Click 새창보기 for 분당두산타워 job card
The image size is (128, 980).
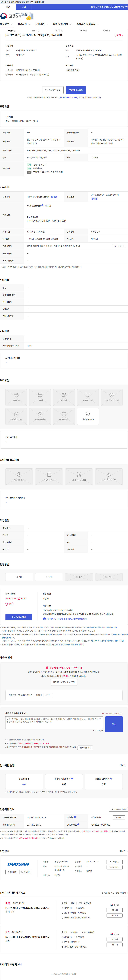click(114, 945)
